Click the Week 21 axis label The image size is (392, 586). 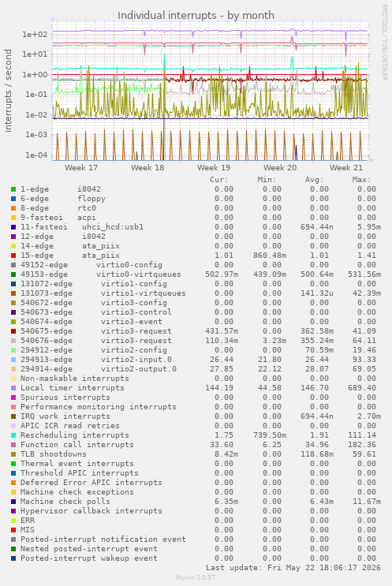tap(346, 167)
